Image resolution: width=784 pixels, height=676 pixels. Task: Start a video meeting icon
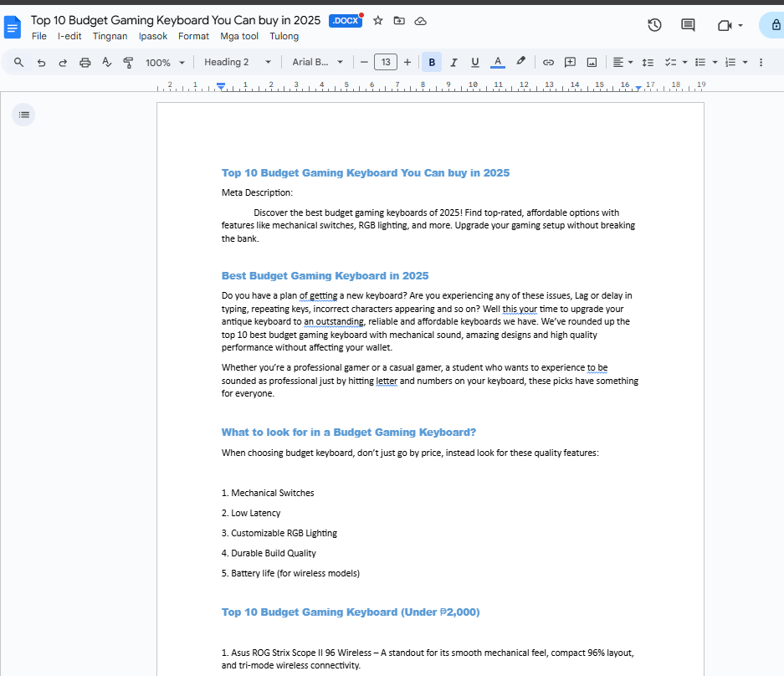tap(725, 25)
